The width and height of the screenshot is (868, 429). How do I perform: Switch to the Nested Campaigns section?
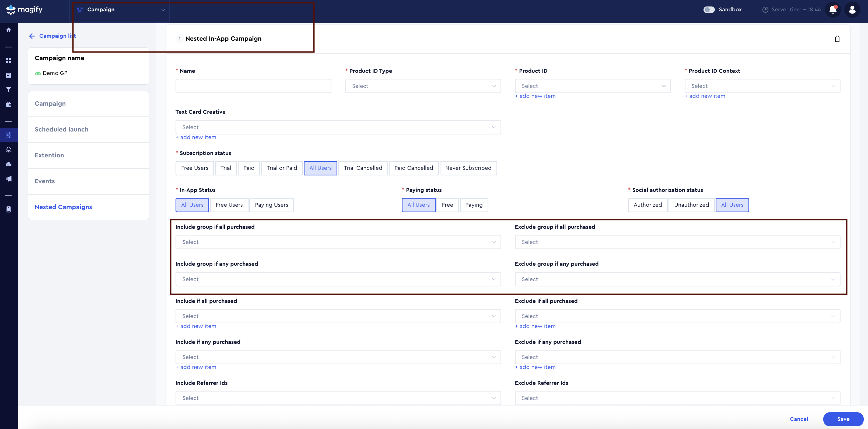click(63, 207)
